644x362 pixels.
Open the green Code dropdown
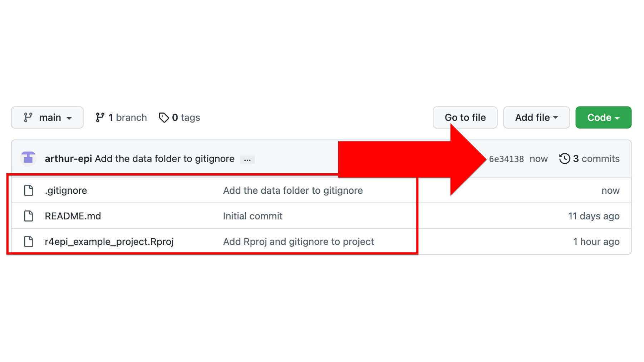(603, 118)
